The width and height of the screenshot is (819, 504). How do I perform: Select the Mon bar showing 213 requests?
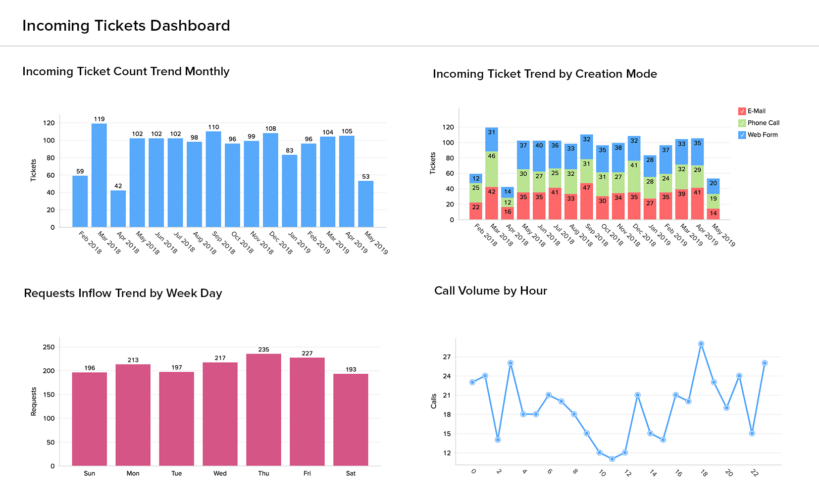pos(133,415)
